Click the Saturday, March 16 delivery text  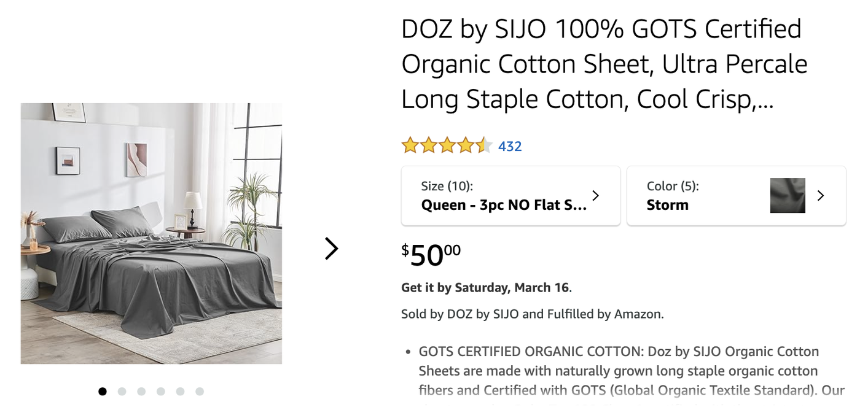tap(486, 287)
